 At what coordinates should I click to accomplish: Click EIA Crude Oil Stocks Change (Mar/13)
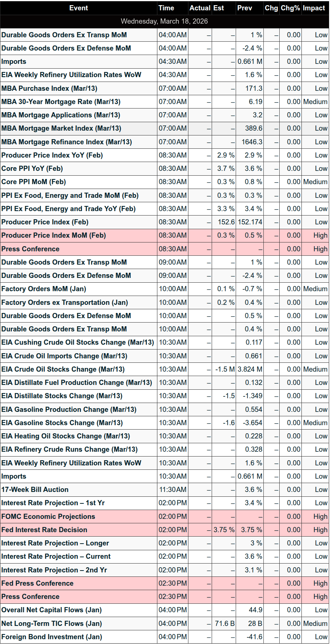point(63,369)
